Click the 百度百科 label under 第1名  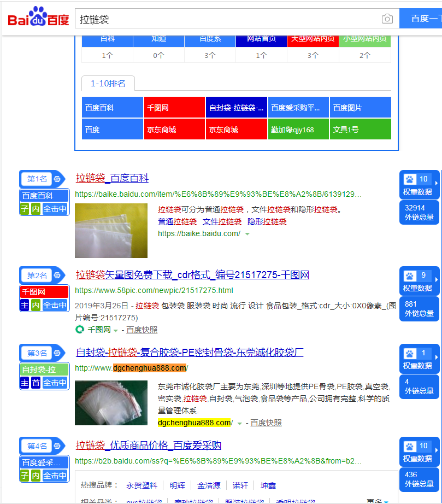click(x=45, y=196)
